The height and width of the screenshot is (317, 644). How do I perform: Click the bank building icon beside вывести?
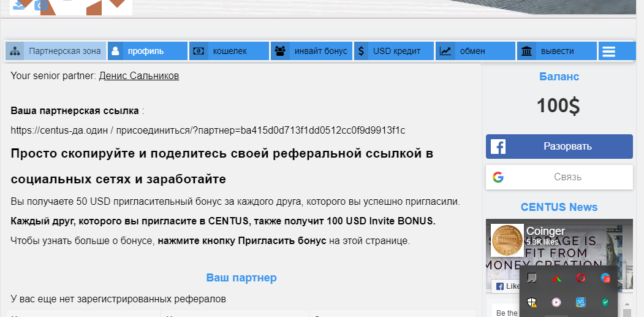point(526,51)
